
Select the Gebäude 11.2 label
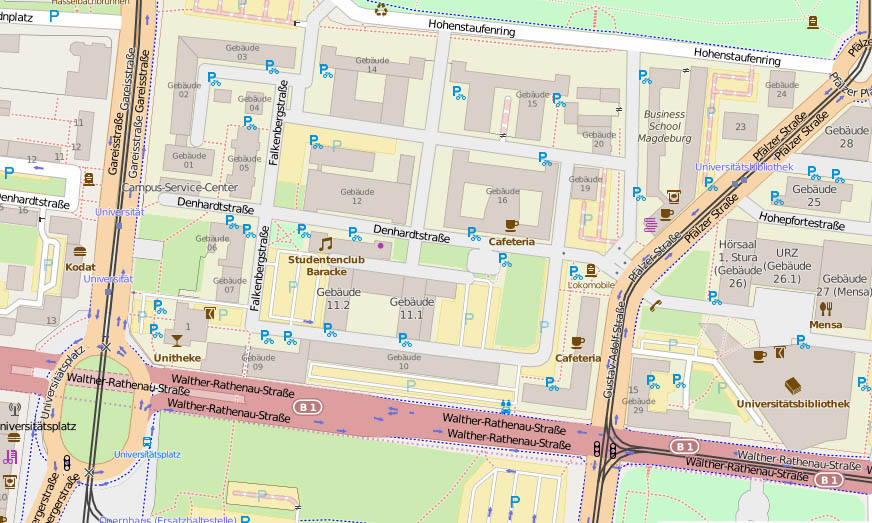pyautogui.click(x=339, y=299)
